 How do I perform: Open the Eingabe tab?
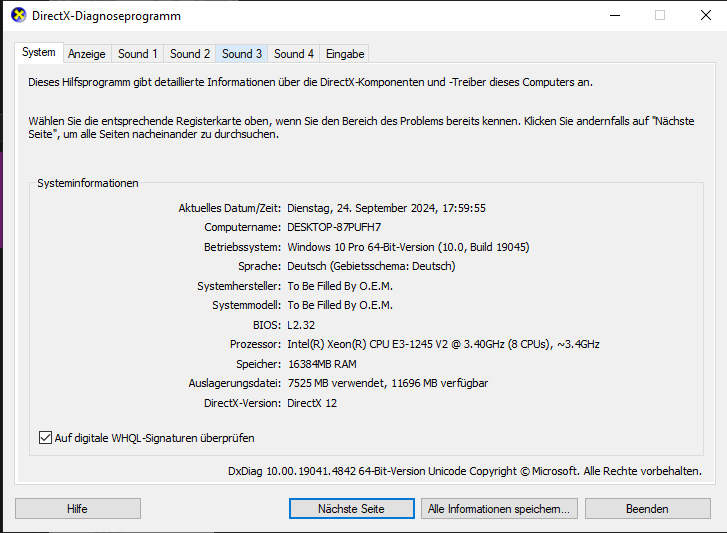click(x=345, y=54)
